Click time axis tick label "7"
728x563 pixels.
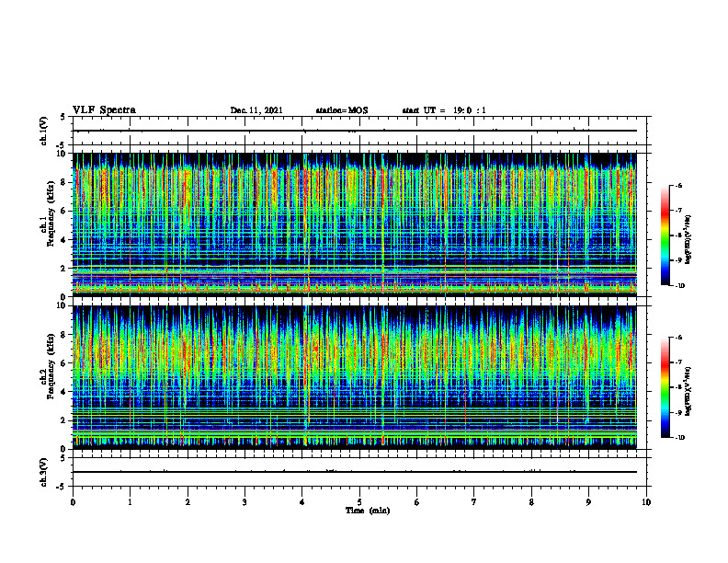coord(474,502)
